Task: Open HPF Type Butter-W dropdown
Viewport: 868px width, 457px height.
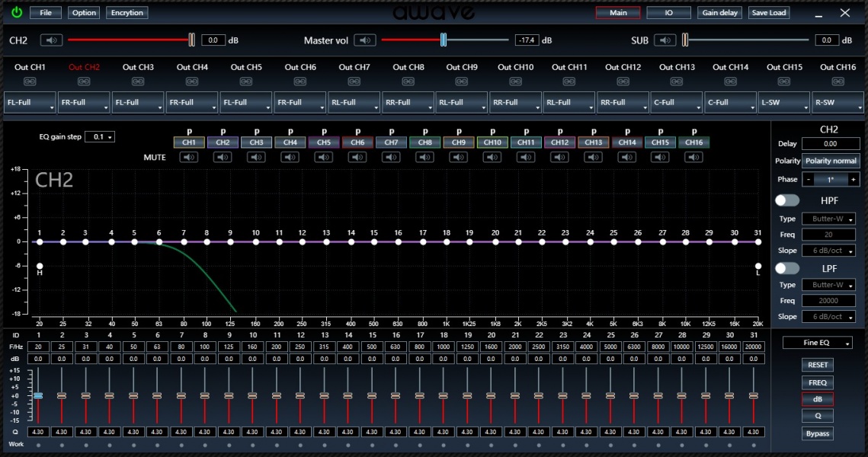Action: pyautogui.click(x=828, y=219)
